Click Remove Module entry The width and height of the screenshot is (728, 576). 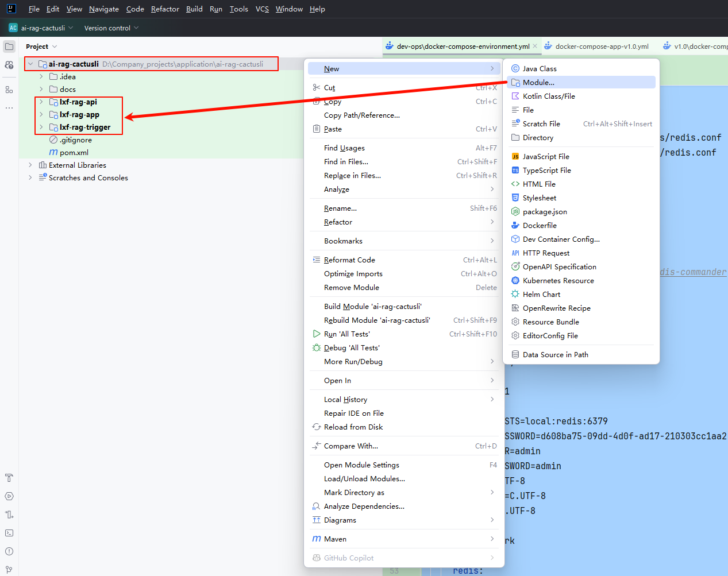pyautogui.click(x=404, y=287)
